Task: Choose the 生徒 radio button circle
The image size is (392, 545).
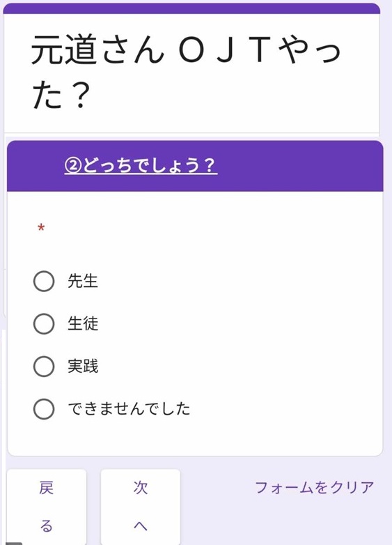Action: tap(44, 323)
